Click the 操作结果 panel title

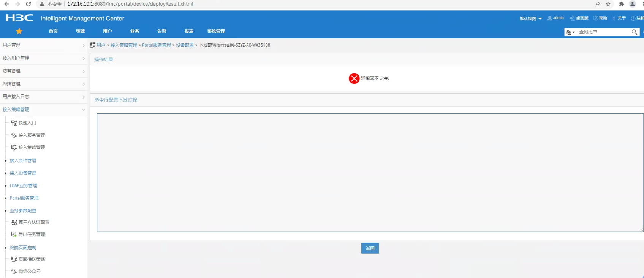point(104,60)
